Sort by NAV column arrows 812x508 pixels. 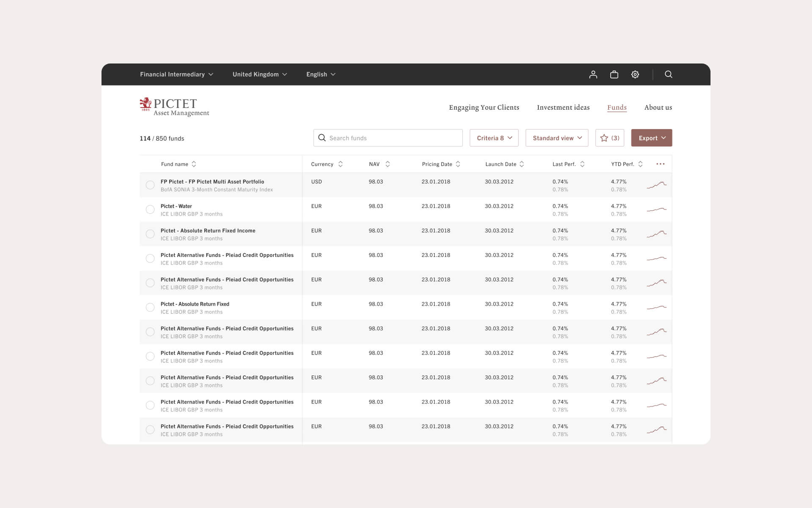[x=387, y=164]
